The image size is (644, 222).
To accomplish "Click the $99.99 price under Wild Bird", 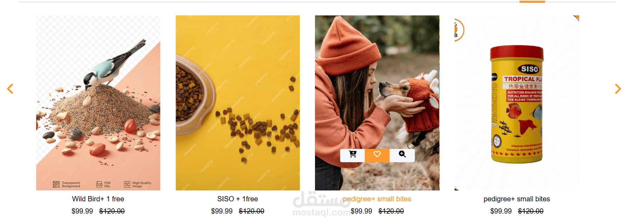I will pos(82,211).
